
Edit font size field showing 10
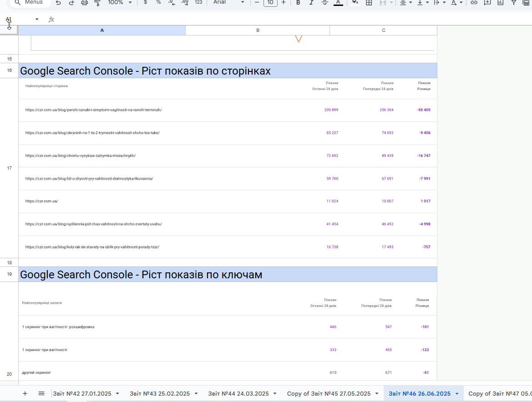coord(270,3)
